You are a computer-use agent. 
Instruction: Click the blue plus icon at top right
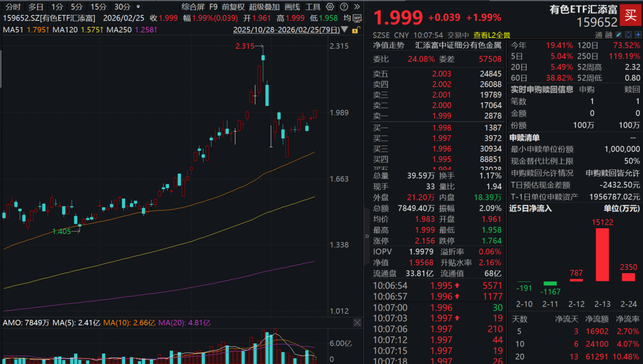pos(638,34)
